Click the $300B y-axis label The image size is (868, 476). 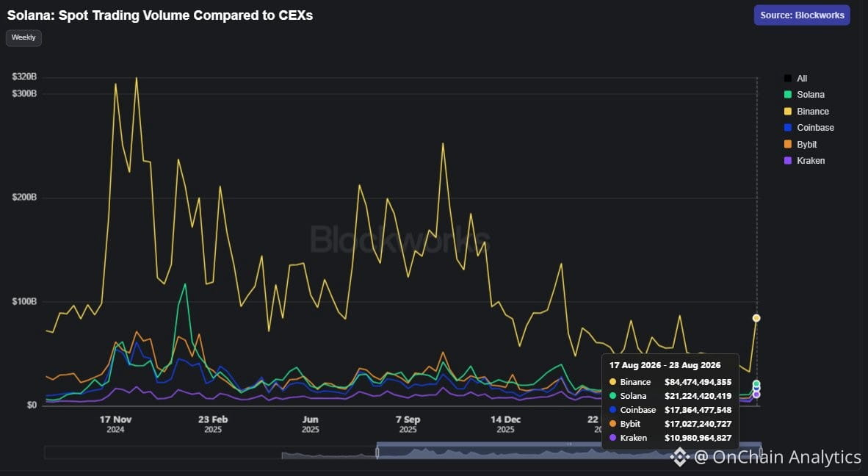pyautogui.click(x=24, y=93)
